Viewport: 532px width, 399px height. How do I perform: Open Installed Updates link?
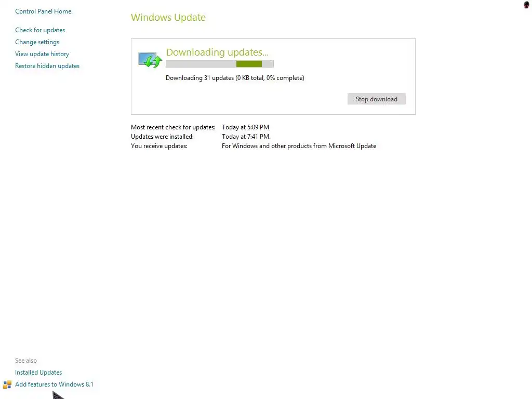point(38,372)
